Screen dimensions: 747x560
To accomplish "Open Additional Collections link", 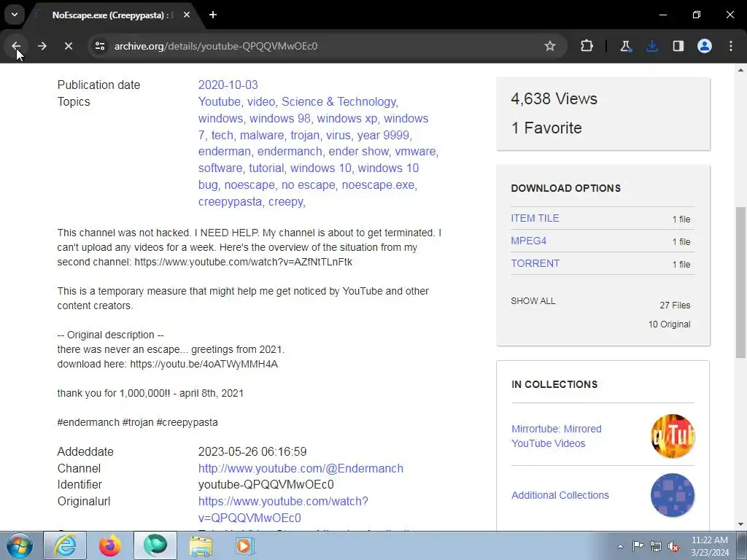I will [x=560, y=495].
